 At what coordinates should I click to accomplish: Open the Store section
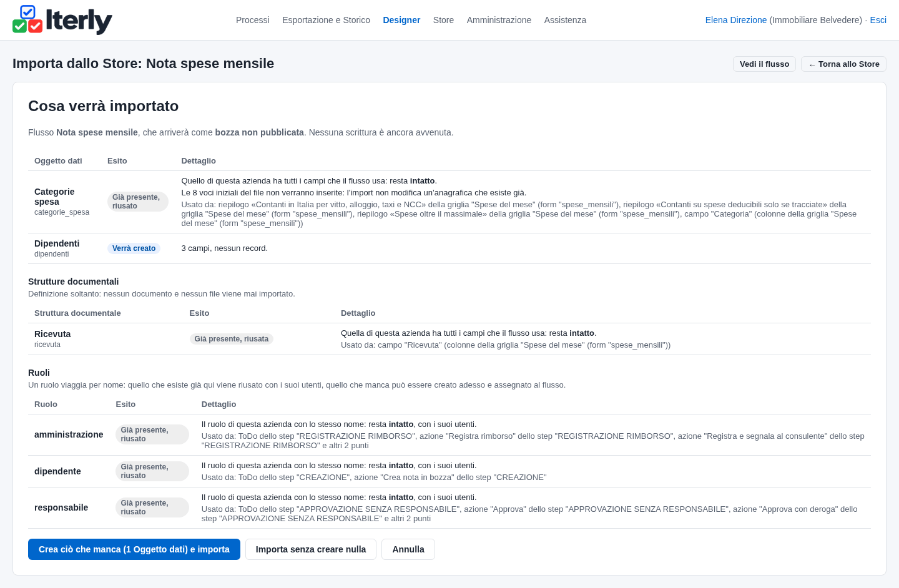pos(443,20)
